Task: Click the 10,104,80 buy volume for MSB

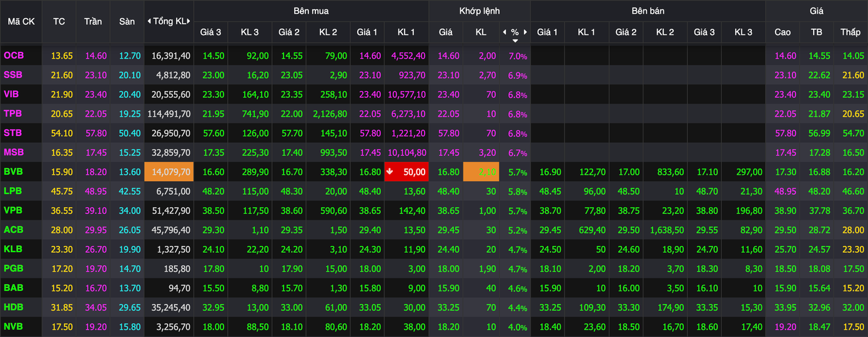Action: (x=407, y=152)
